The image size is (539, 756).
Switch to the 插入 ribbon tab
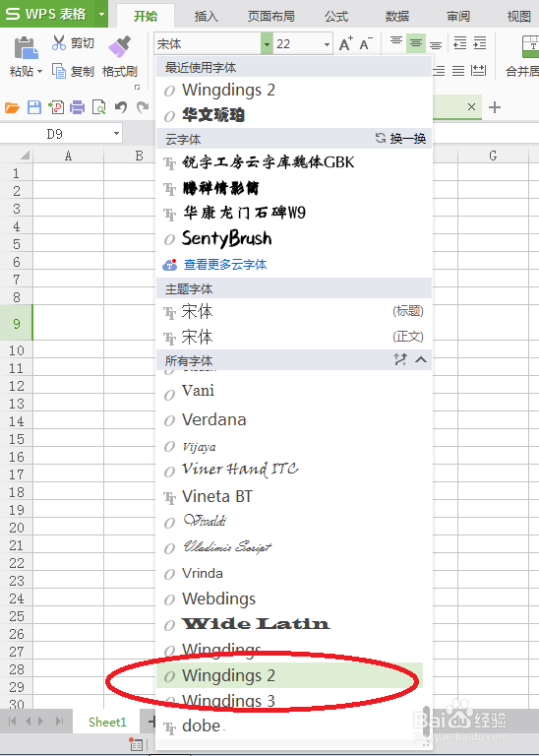tap(207, 17)
